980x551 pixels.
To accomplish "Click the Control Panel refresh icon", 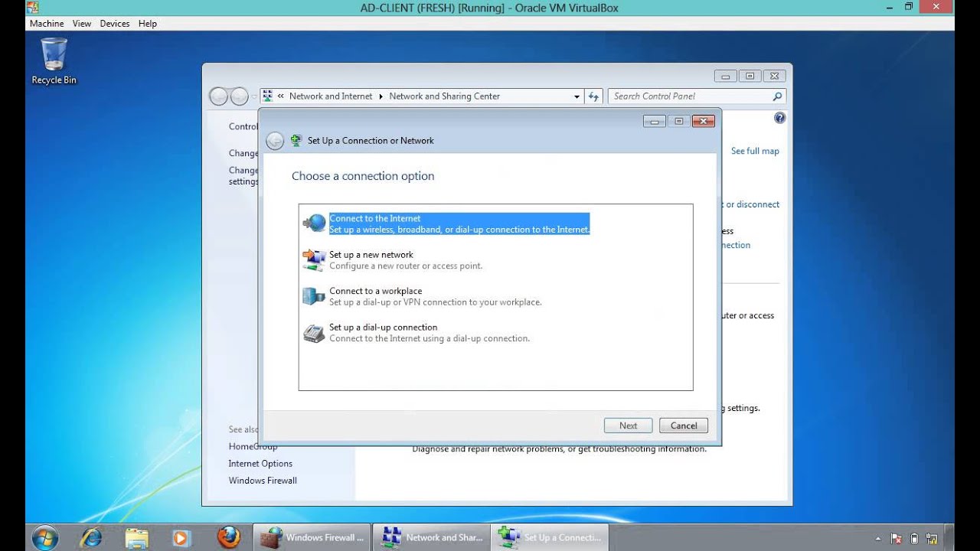I will [x=594, y=96].
